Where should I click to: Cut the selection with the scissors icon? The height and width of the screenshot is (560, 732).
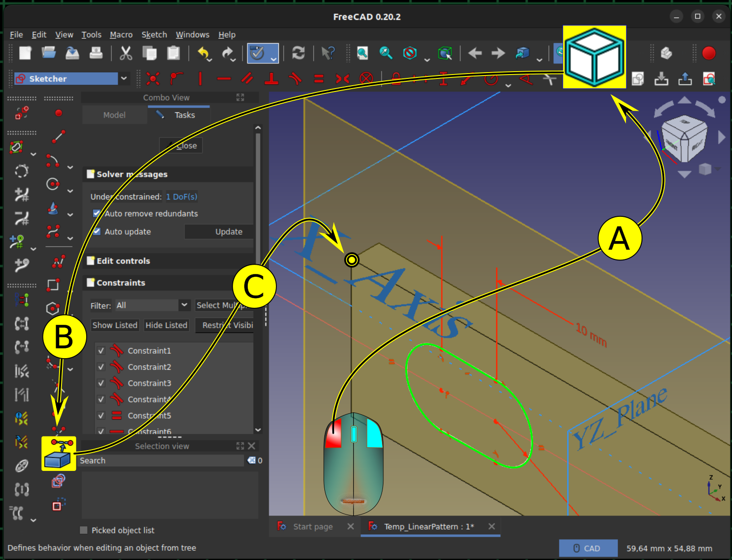[126, 53]
